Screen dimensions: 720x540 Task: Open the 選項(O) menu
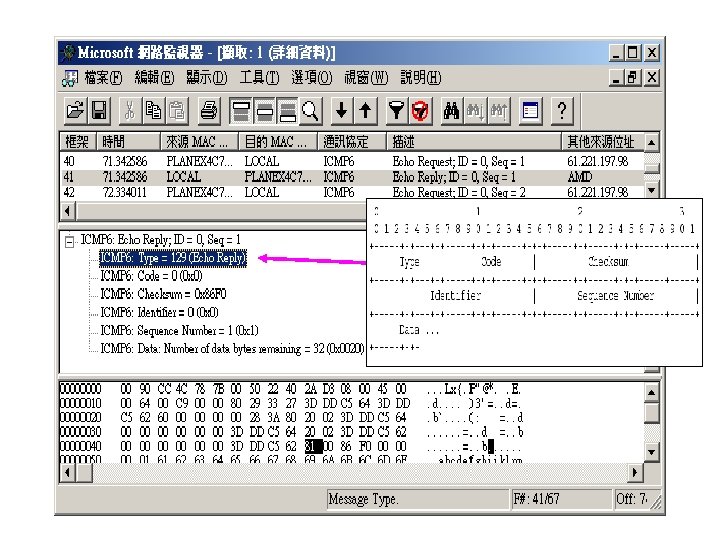tap(312, 78)
